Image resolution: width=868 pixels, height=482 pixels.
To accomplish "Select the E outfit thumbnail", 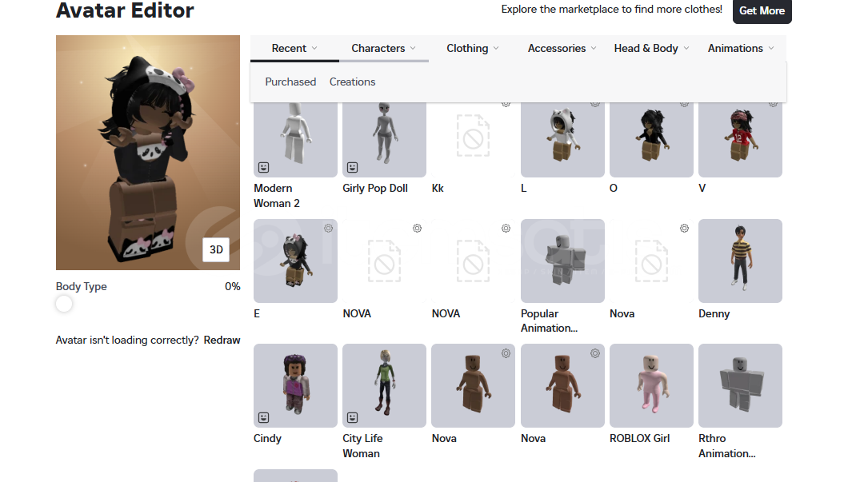I will 296,261.
